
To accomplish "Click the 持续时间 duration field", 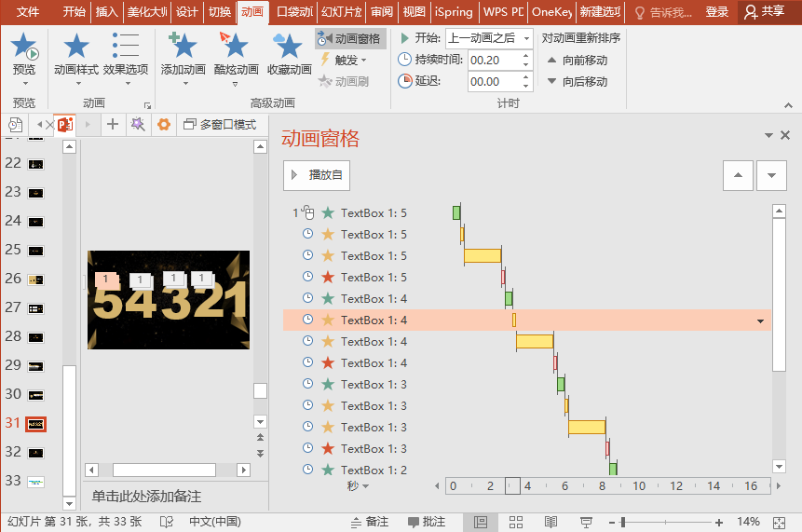I will (494, 61).
